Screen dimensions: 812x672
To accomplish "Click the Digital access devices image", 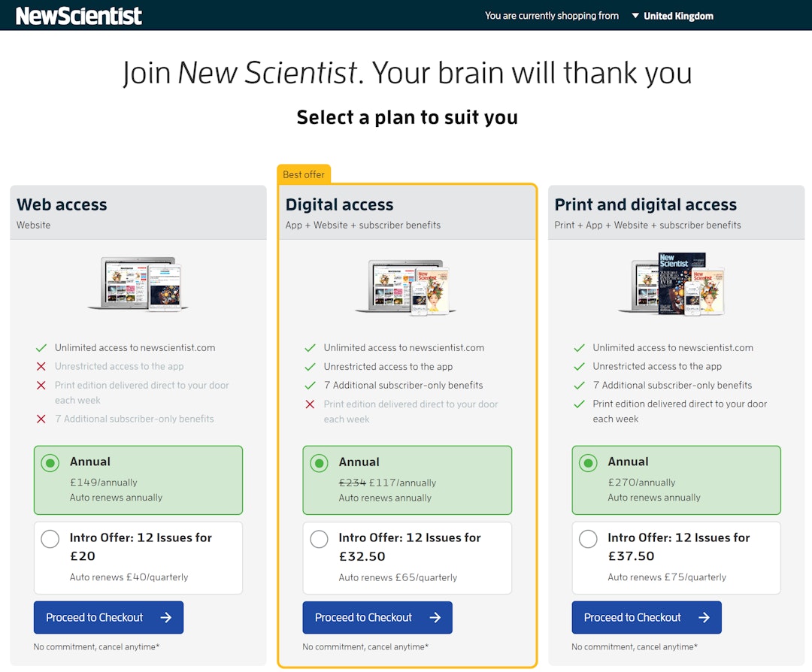I will (408, 286).
